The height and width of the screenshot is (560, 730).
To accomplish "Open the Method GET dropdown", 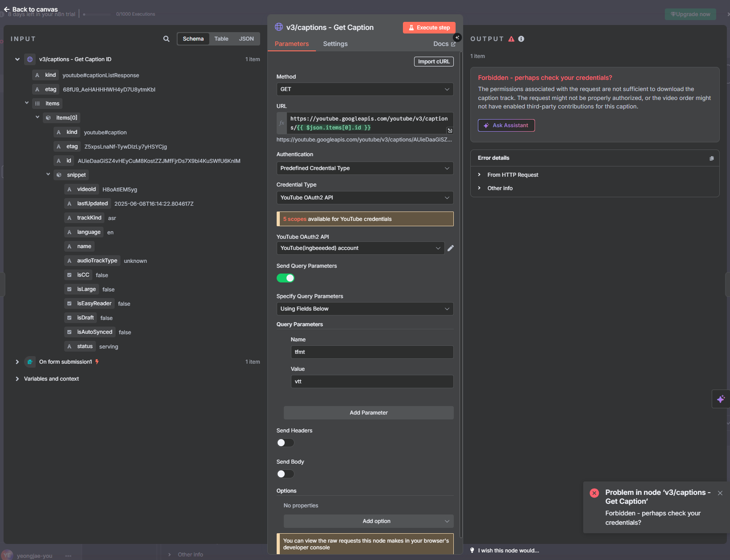I will (x=365, y=89).
